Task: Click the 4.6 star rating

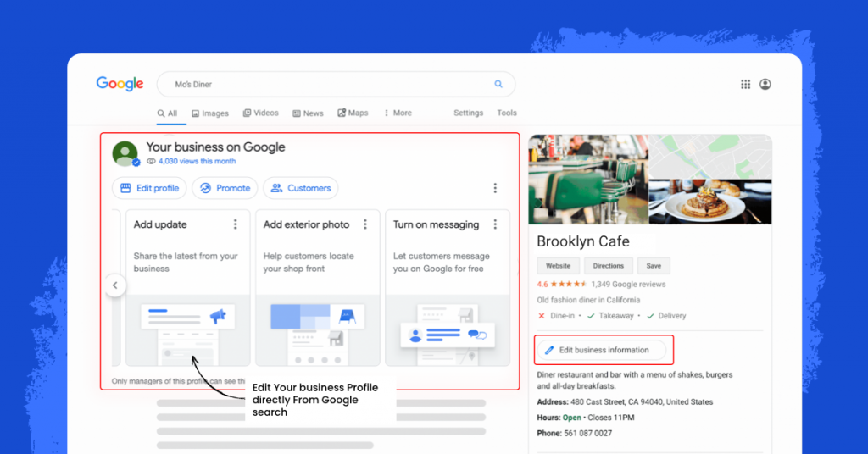Action: pos(562,285)
